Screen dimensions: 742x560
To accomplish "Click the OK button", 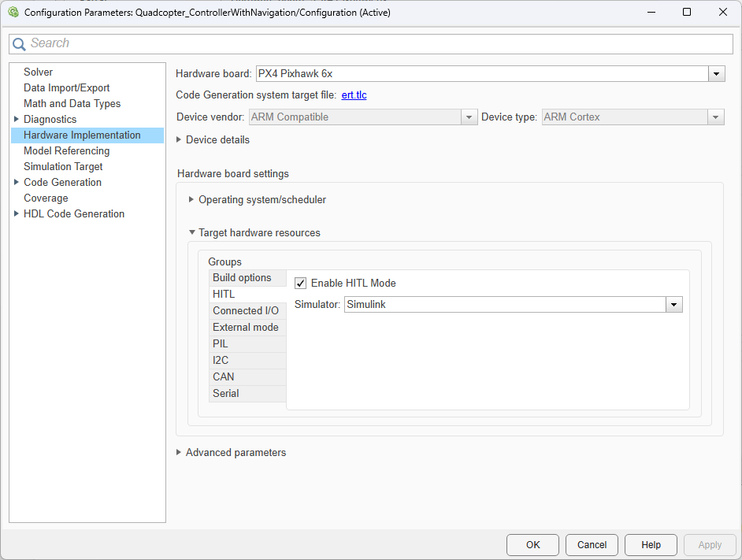I will [x=532, y=545].
